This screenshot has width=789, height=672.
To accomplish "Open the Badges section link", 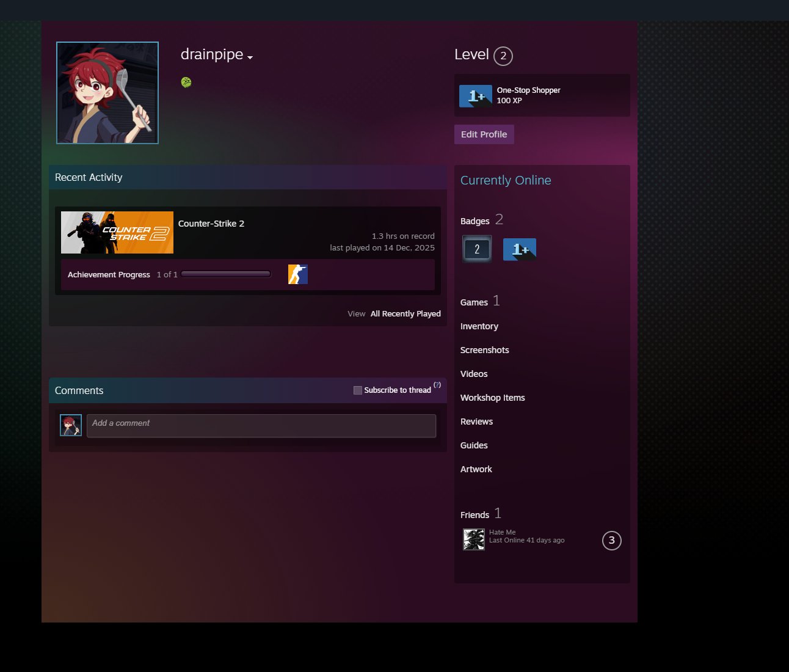I will [475, 221].
